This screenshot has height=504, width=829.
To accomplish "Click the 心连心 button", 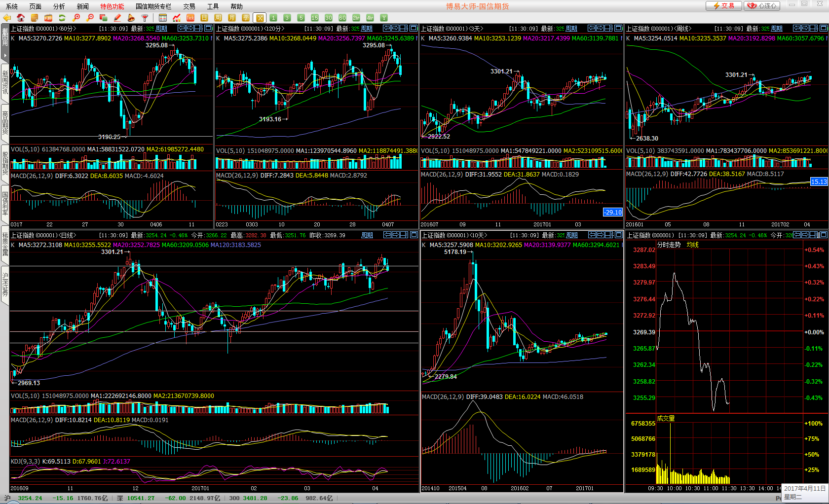I will pyautogui.click(x=763, y=6).
